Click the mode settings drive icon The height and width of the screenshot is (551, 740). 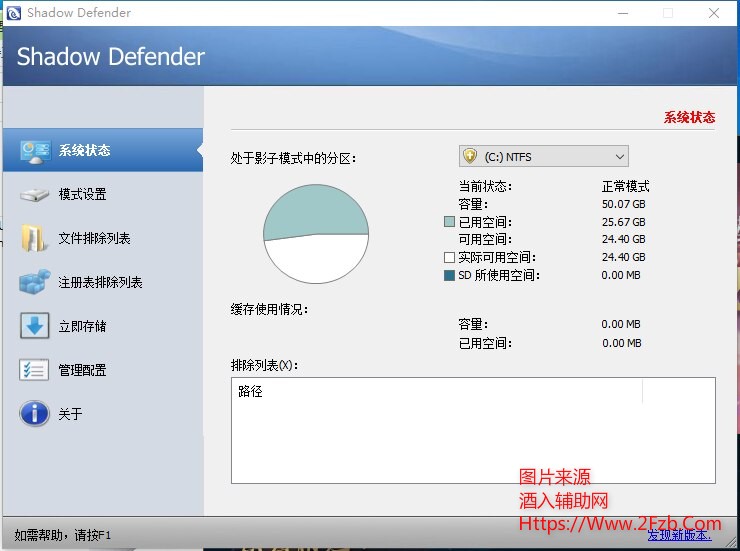[x=34, y=195]
